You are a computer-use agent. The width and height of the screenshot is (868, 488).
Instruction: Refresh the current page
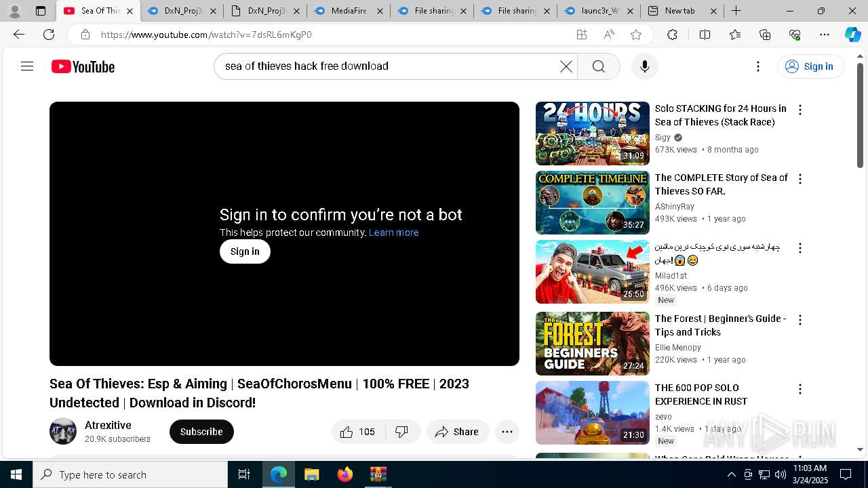click(49, 35)
